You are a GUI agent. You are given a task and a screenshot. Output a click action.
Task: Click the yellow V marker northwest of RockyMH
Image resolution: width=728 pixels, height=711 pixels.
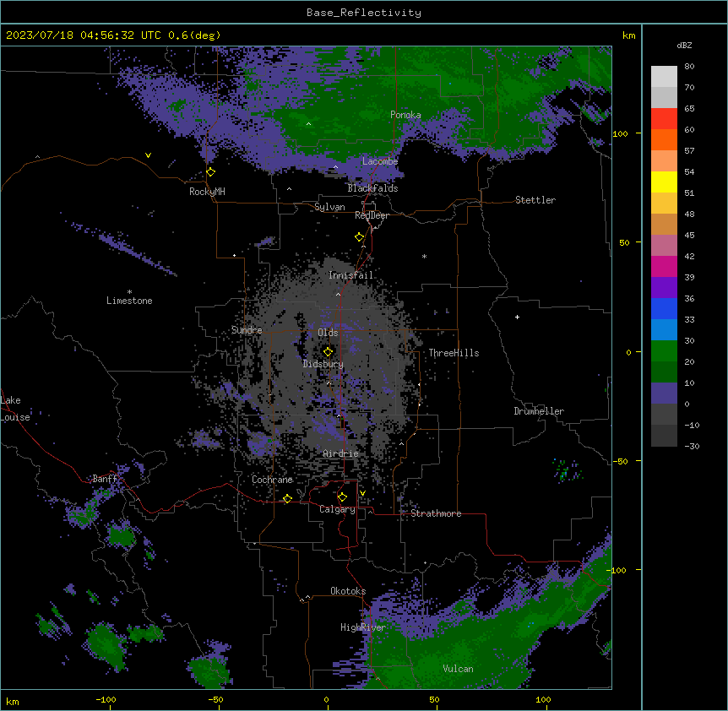coord(148,155)
